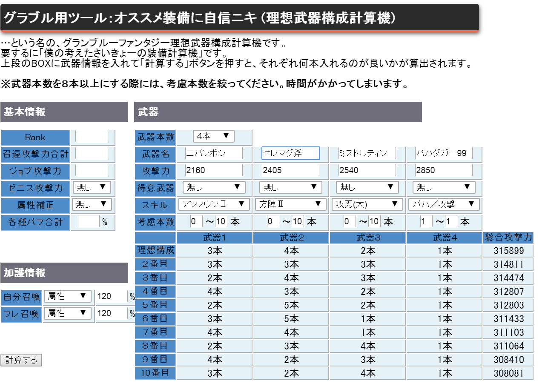Click the 攻撃力 2160 field

pyautogui.click(x=214, y=170)
